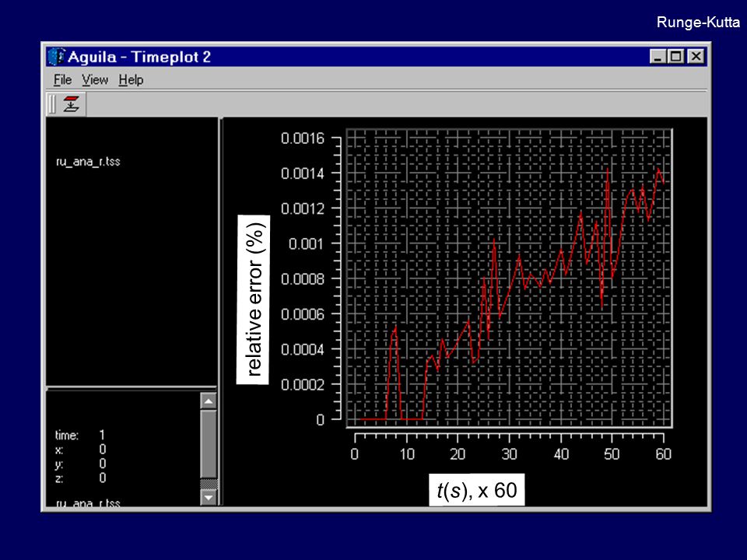Click the 't(s), x 60' axis label
The height and width of the screenshot is (560, 747).
coord(477,489)
